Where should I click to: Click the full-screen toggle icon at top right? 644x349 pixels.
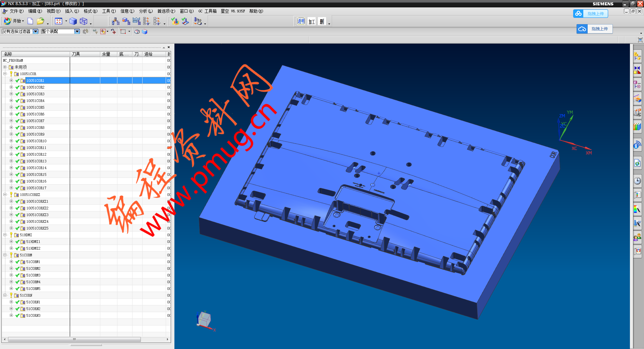click(x=640, y=40)
